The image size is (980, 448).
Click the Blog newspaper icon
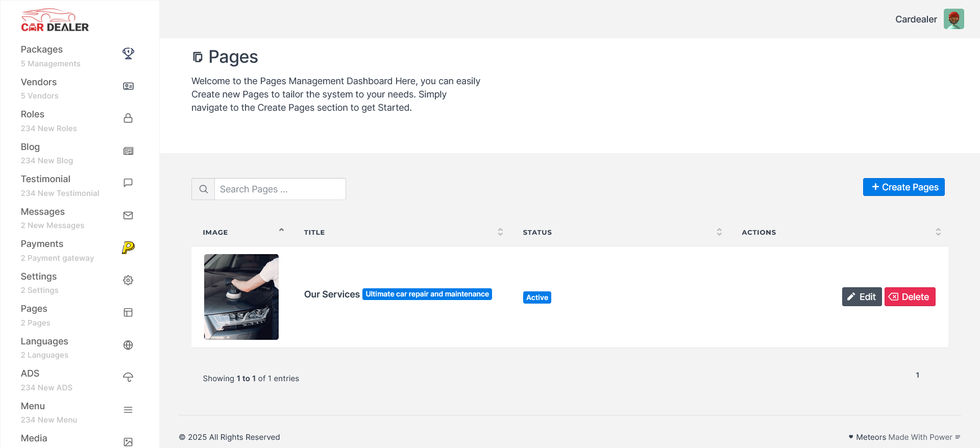(128, 151)
